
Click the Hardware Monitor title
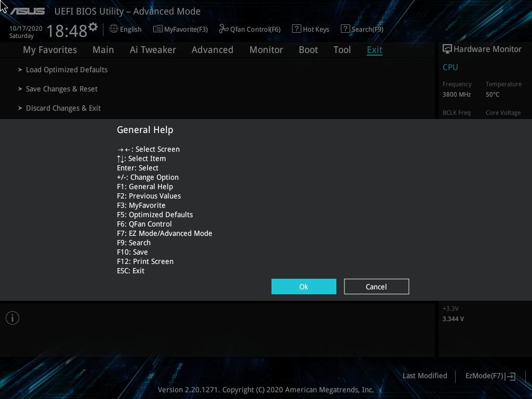coord(487,49)
